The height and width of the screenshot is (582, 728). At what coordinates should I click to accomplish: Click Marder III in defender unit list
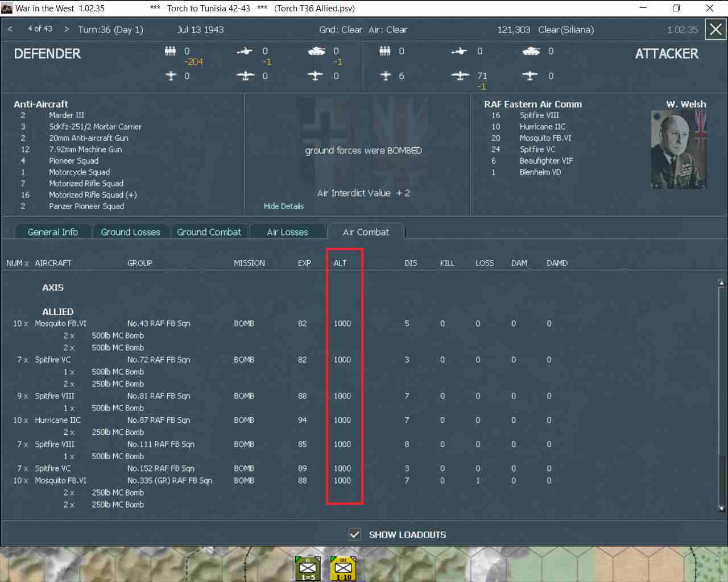[x=67, y=115]
